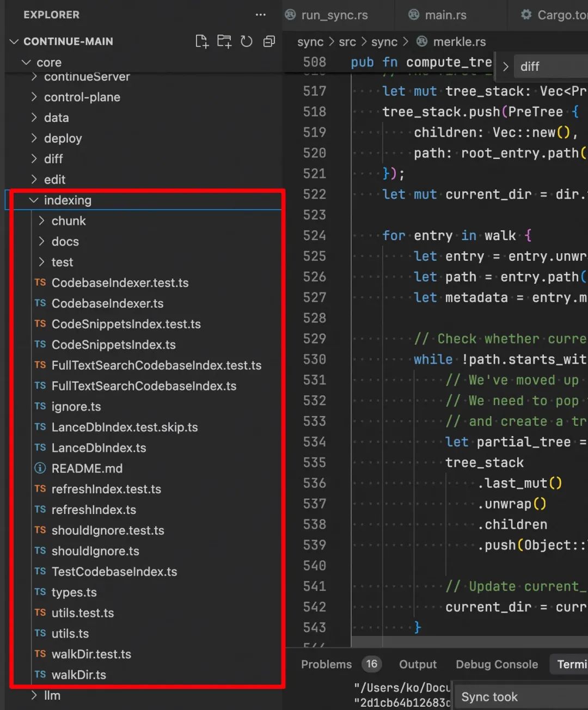Open FullTextSearchCodebaseIndex.ts file
This screenshot has width=588, height=710.
144,386
